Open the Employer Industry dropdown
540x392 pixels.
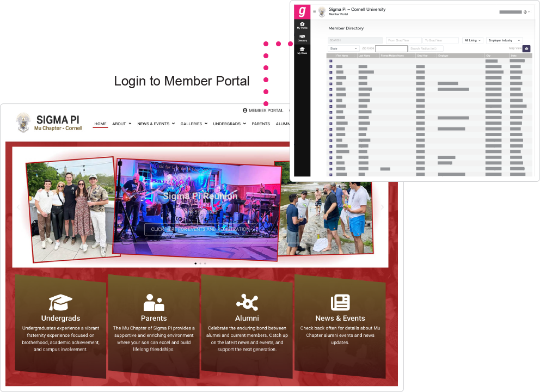tap(504, 40)
